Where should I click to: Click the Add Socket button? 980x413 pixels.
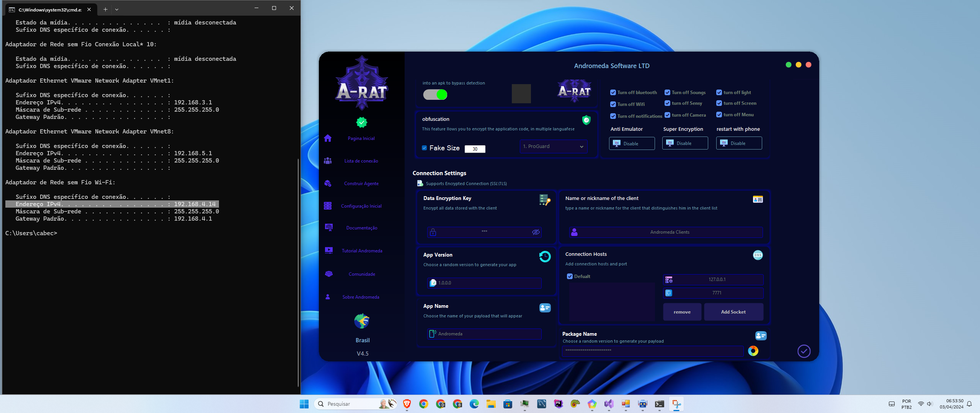733,312
